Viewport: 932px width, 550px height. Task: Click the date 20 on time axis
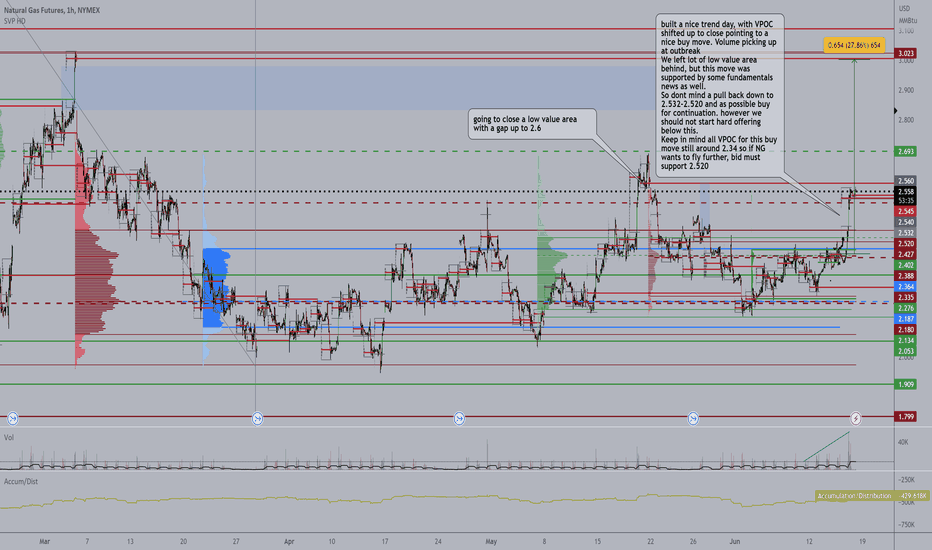click(183, 541)
